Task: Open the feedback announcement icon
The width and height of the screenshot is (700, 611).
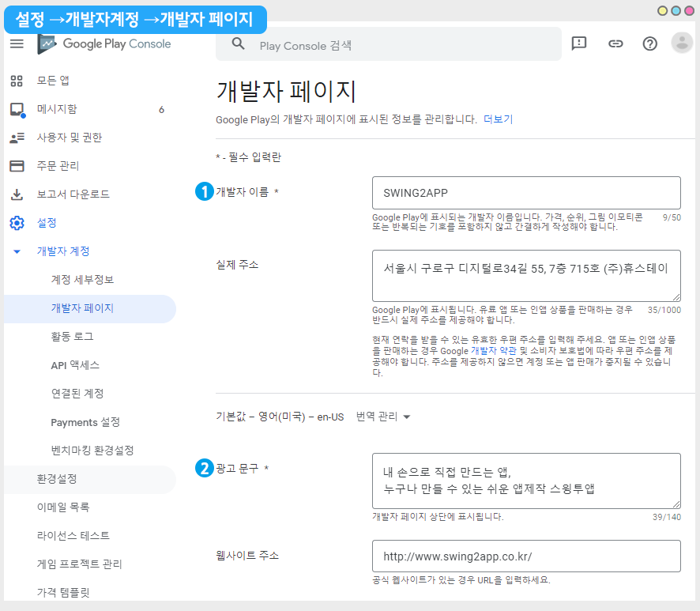Action: click(x=579, y=43)
